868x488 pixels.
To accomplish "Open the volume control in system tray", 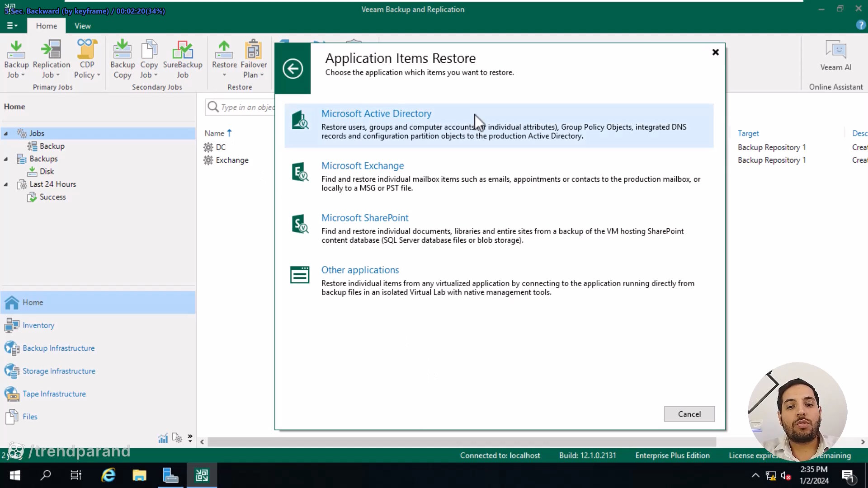I will point(786,476).
